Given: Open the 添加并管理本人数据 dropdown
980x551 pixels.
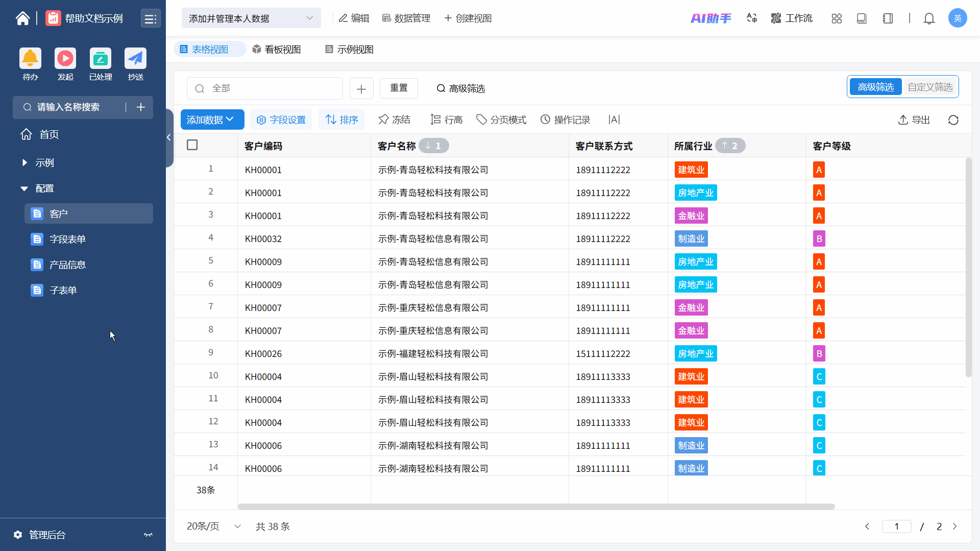Looking at the screenshot, I should pyautogui.click(x=251, y=18).
